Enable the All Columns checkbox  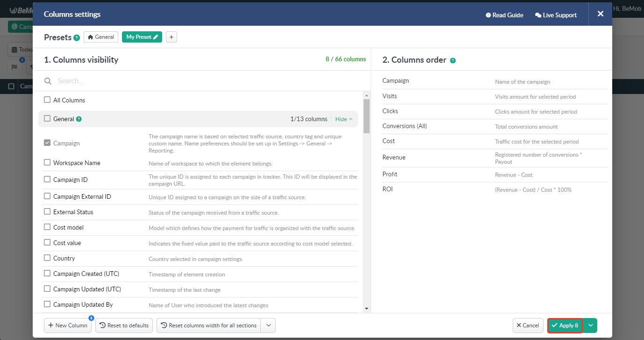point(47,100)
